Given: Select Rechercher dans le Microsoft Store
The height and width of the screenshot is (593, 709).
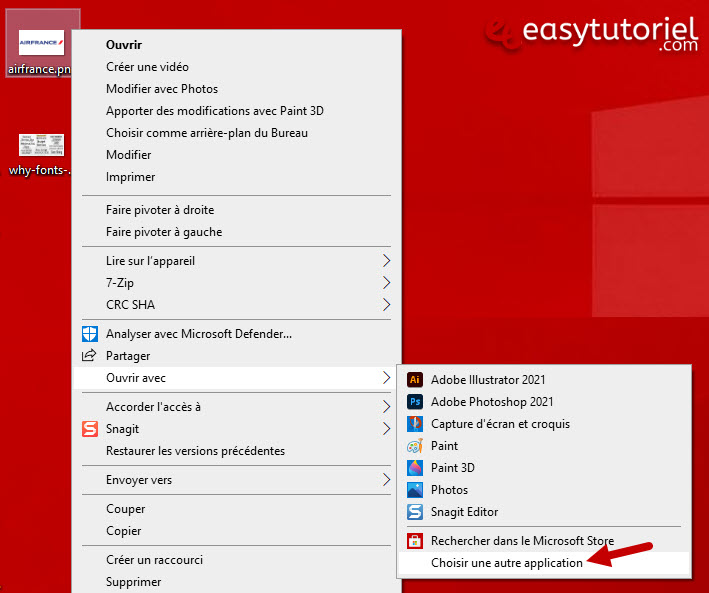Looking at the screenshot, I should pos(544,541).
